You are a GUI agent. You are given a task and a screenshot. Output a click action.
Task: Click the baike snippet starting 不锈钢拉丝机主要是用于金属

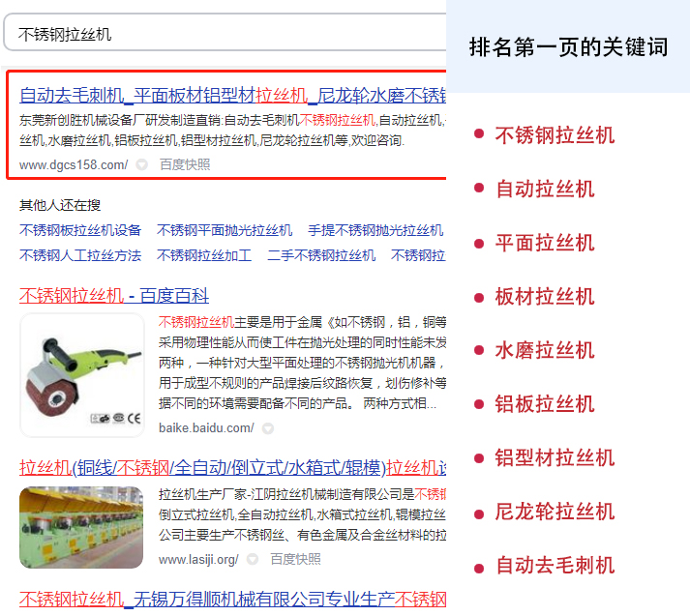[x=302, y=363]
